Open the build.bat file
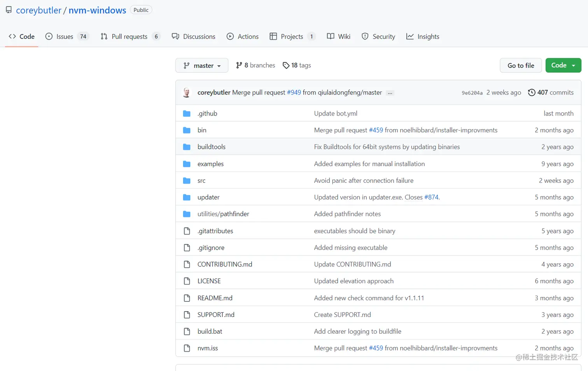 210,332
